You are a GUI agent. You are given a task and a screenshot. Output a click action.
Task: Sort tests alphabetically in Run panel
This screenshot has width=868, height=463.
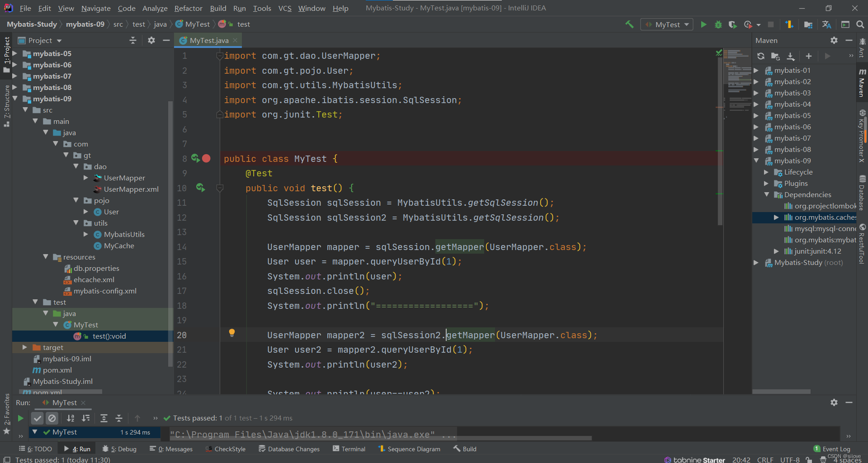point(71,418)
